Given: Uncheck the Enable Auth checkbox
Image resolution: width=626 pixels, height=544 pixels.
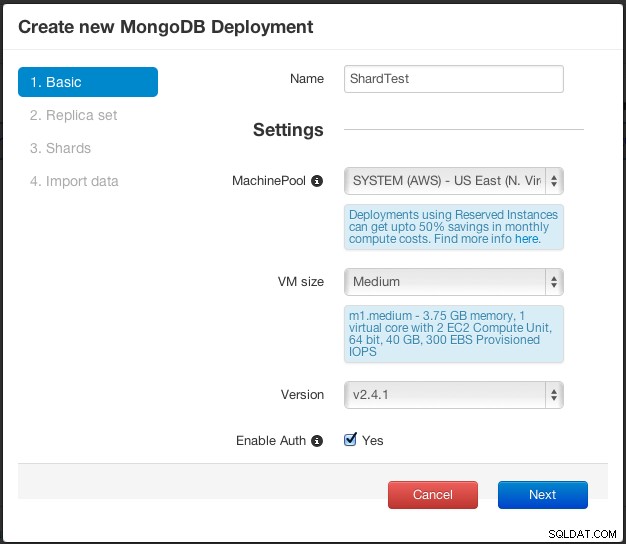Looking at the screenshot, I should [350, 440].
